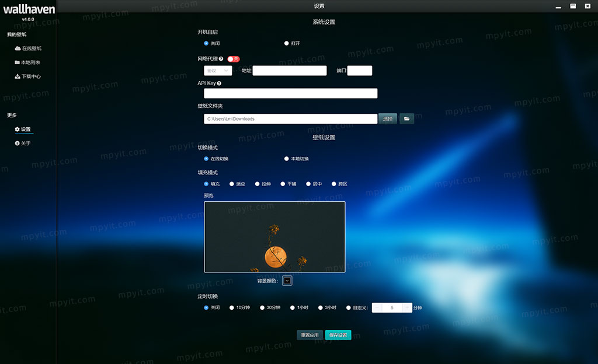Open 在线壁纸 via its cloud icon

[x=18, y=48]
